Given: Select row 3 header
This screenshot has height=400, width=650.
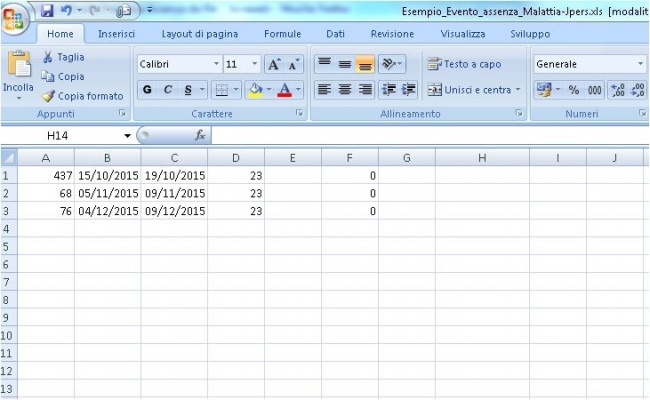Looking at the screenshot, I should (9, 211).
